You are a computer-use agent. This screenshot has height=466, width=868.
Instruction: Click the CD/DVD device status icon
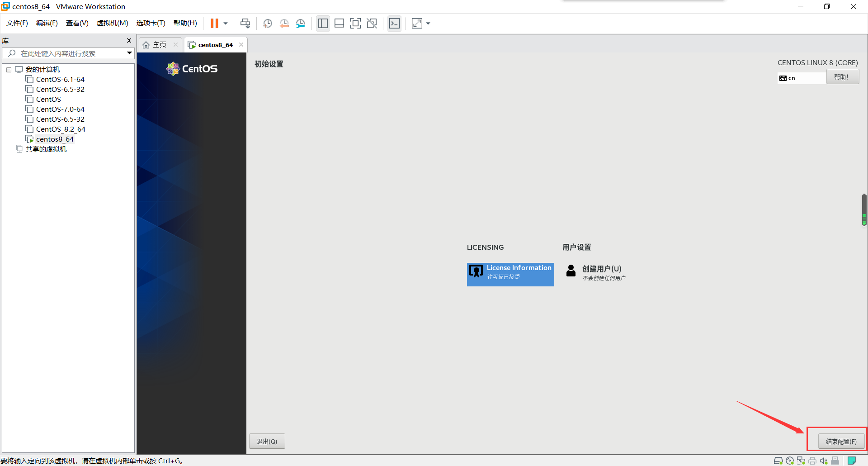pos(790,461)
